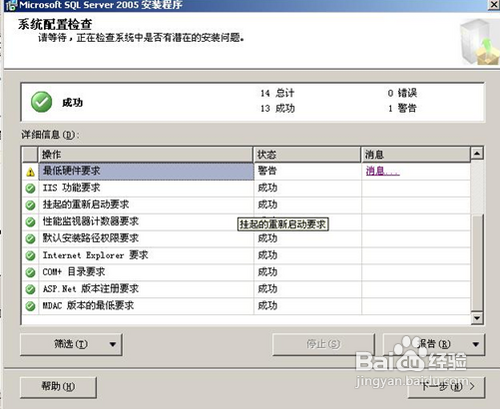Click the 帮助(H) button
This screenshot has width=500, height=410.
coord(58,387)
